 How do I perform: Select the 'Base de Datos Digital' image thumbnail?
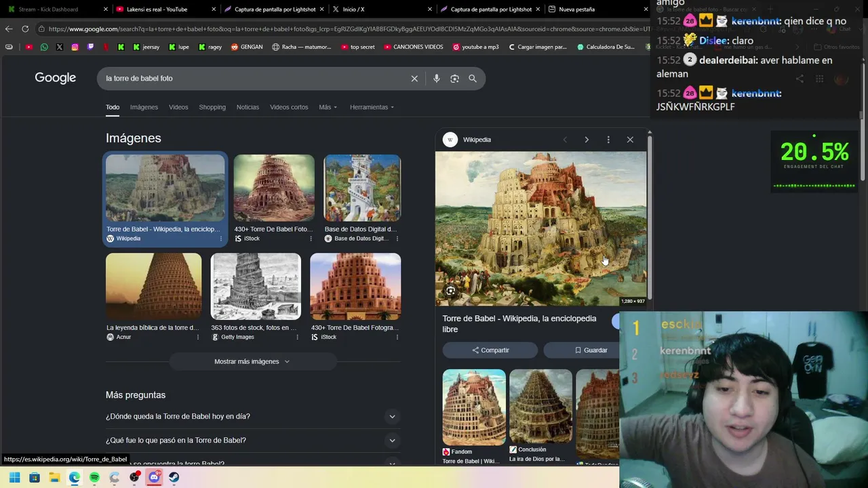(362, 188)
